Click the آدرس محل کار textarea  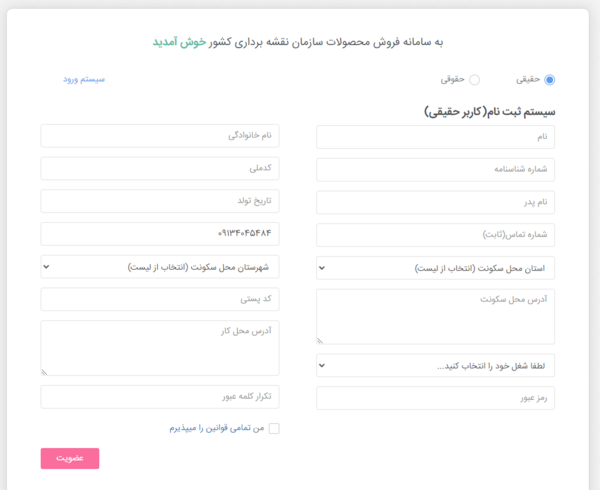[160, 348]
